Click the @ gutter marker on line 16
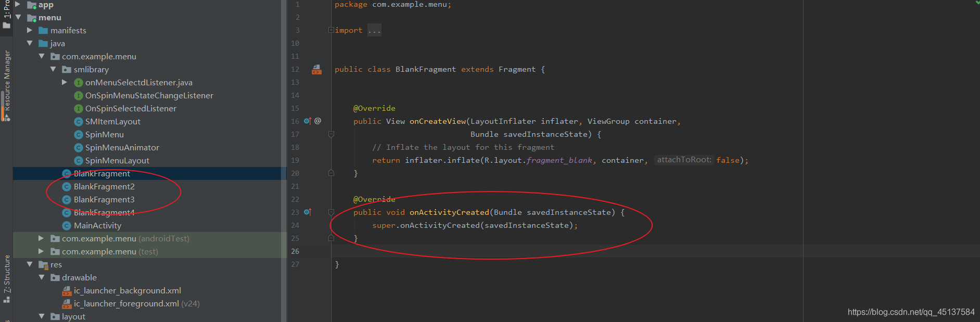Screen dimensions: 980x322 318,121
